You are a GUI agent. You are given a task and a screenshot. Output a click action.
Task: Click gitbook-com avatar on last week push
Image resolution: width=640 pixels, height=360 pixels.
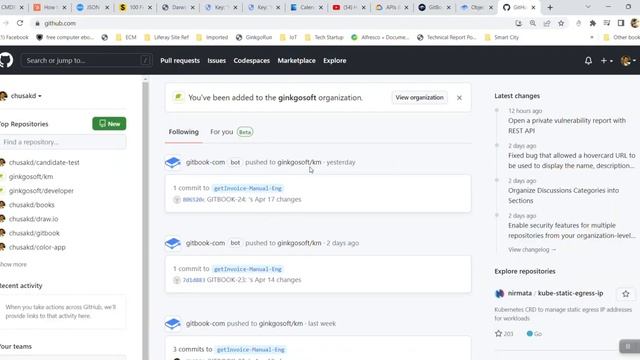[173, 324]
